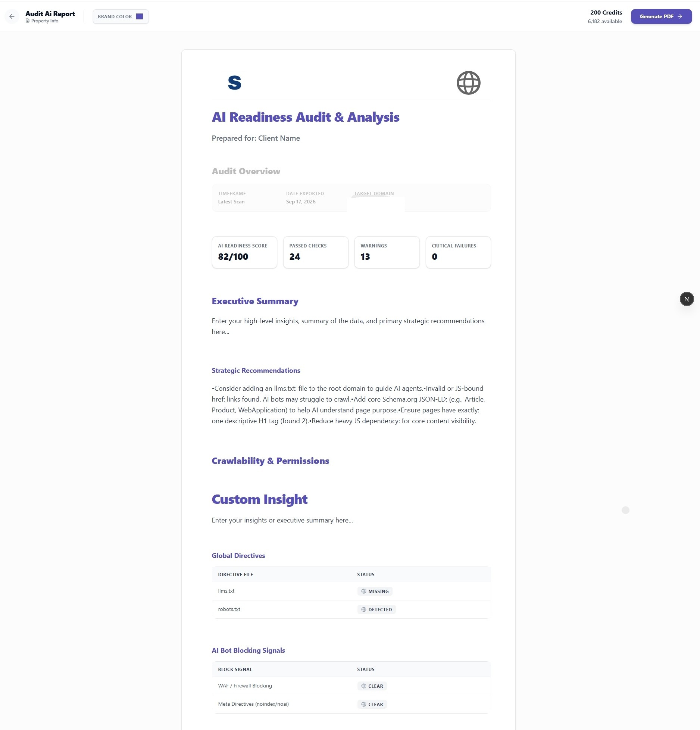Screen dimensions: 700x730
Task: Select the Warnings 13 card
Action: click(x=387, y=252)
